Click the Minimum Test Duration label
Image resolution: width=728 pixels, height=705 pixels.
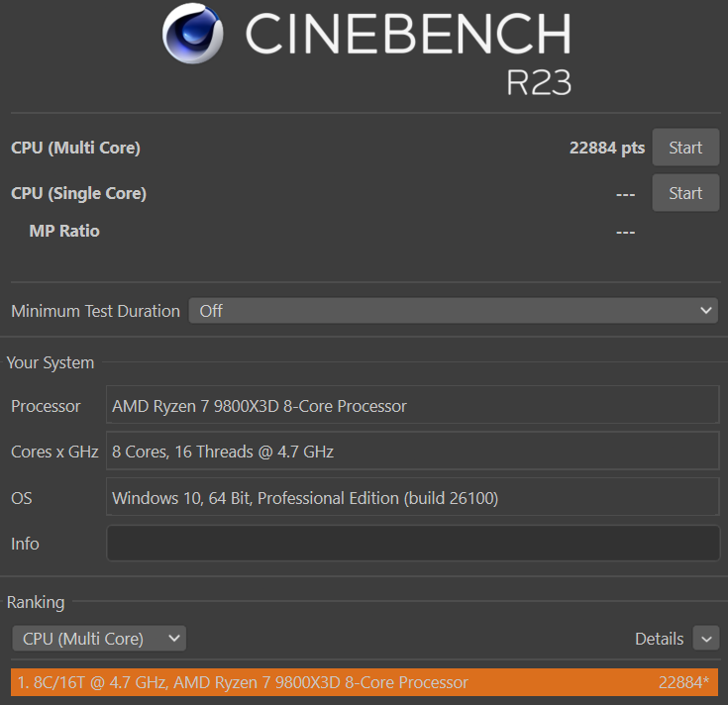tap(95, 311)
